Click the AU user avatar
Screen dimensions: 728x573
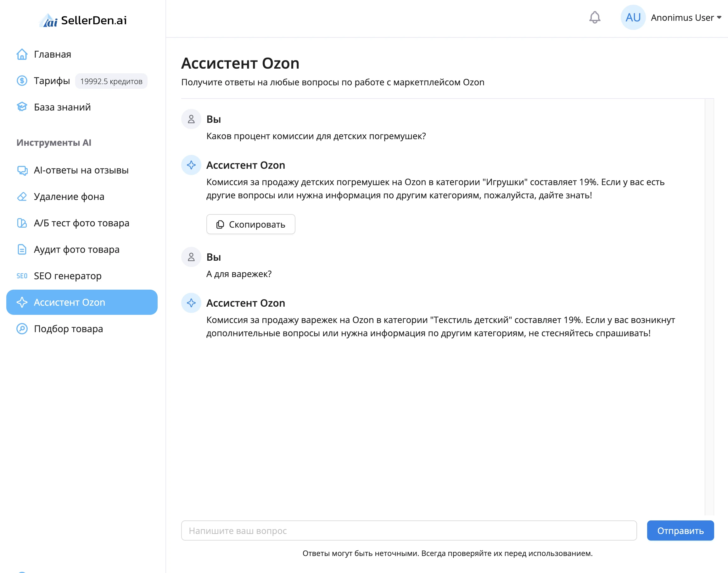point(633,17)
